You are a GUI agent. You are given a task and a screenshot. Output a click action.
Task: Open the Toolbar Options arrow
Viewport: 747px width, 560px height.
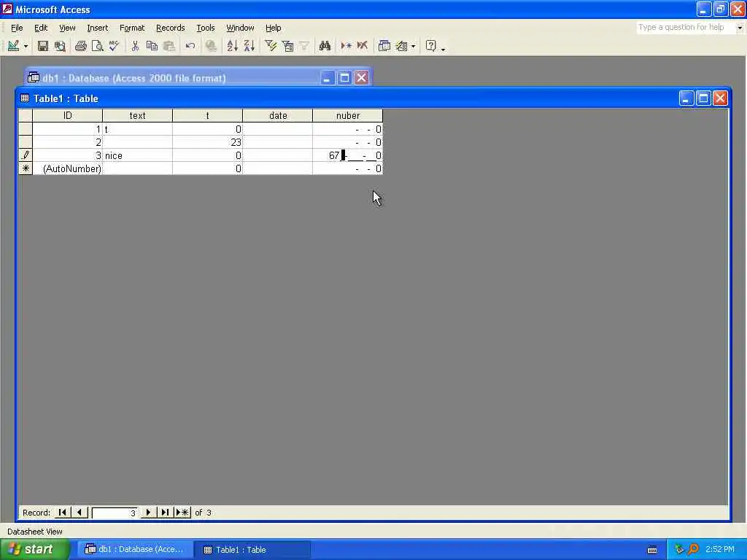443,47
